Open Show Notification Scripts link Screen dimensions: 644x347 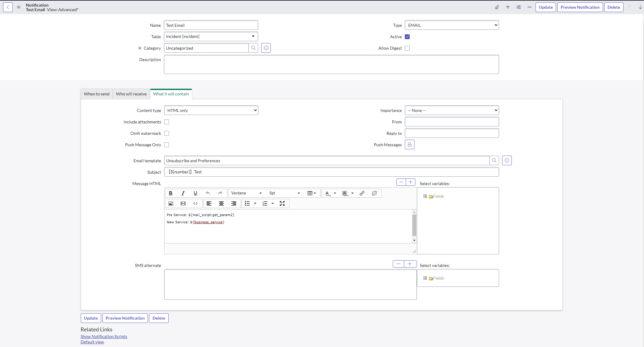tap(104, 336)
